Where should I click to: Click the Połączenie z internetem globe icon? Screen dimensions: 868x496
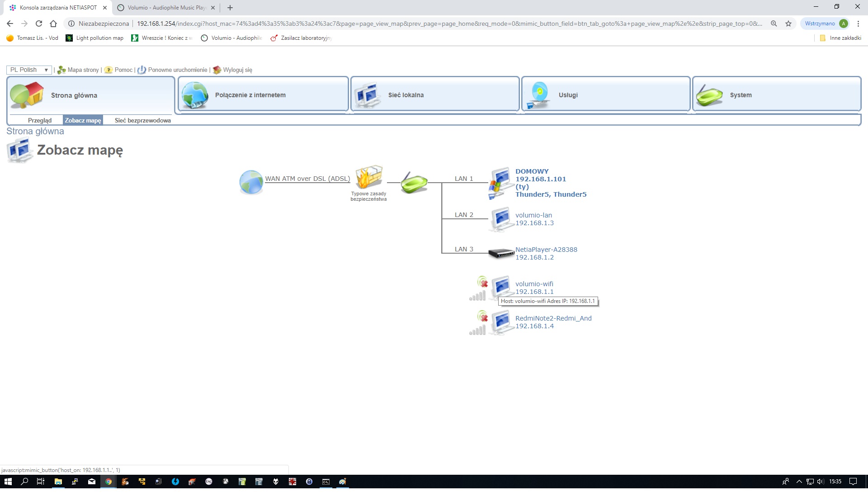click(195, 95)
